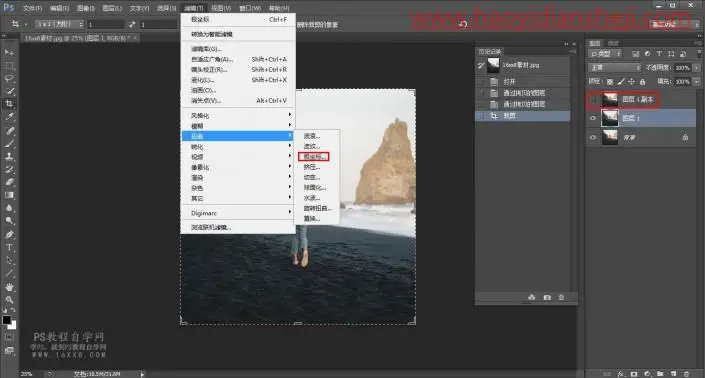Select 打开 state in History panel

click(523, 82)
